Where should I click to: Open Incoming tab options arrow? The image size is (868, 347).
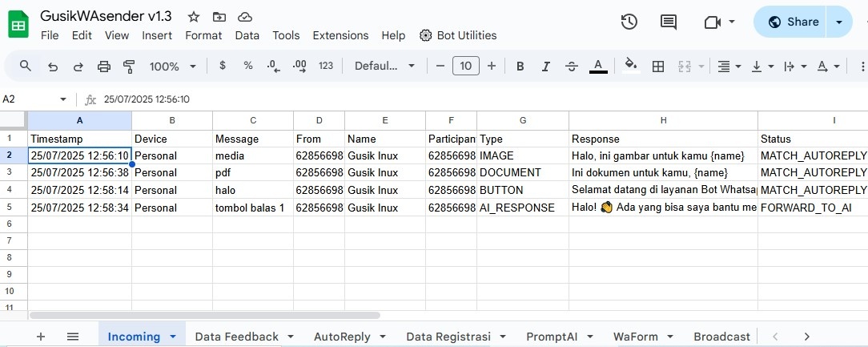pos(173,337)
